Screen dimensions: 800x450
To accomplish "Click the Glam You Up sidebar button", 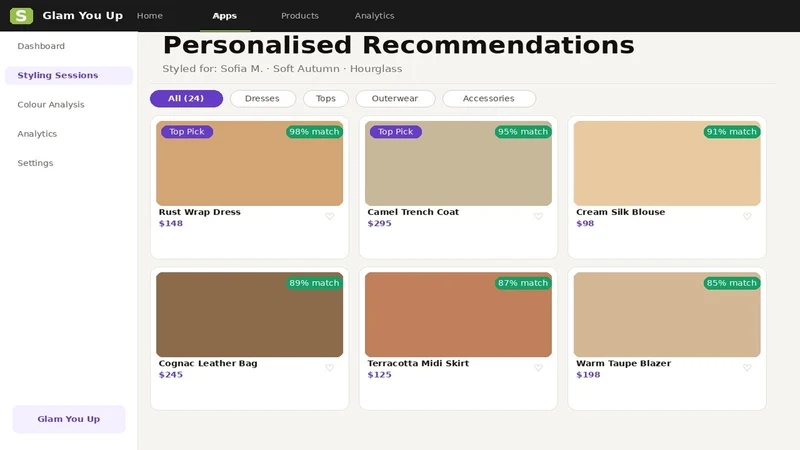I will click(69, 419).
